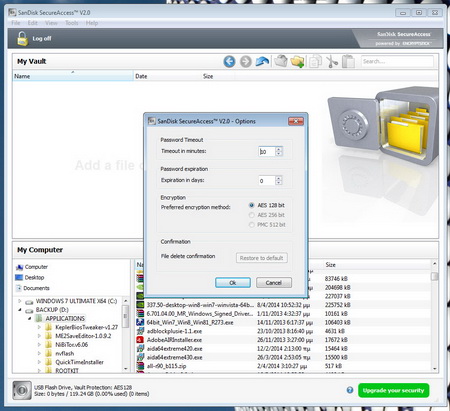Select the AES 256 bit encryption option
The height and width of the screenshot is (411, 450).
click(252, 215)
